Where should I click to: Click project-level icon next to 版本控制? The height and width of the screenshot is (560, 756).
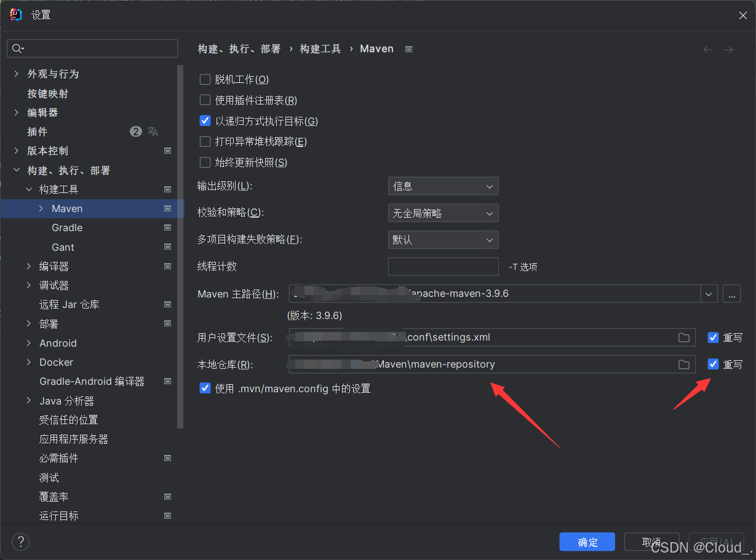coord(167,151)
